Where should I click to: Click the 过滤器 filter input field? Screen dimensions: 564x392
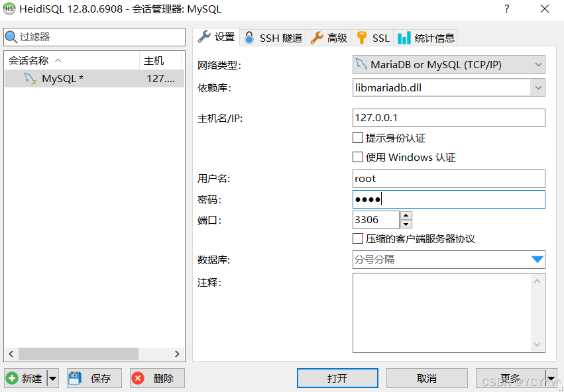(95, 37)
